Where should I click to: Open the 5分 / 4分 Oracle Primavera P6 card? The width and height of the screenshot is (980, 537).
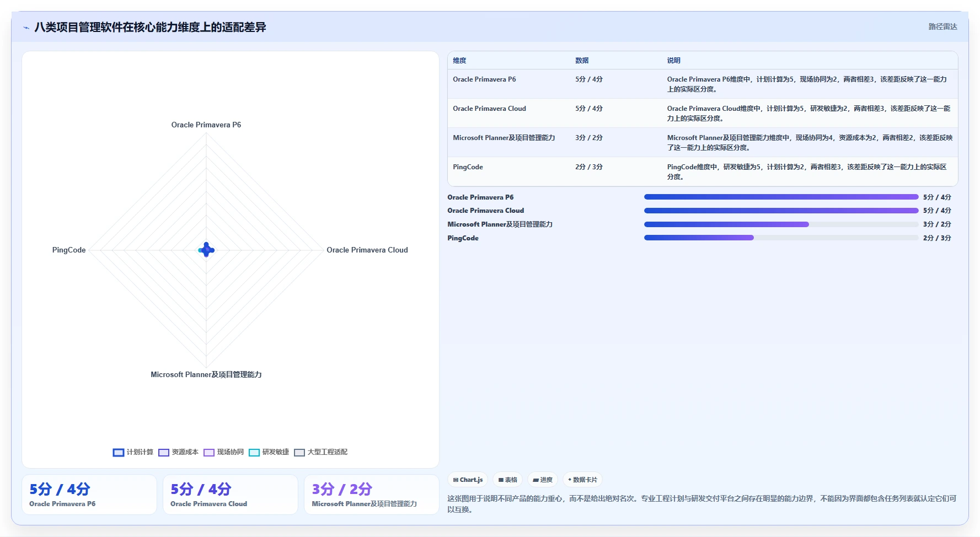(x=89, y=495)
